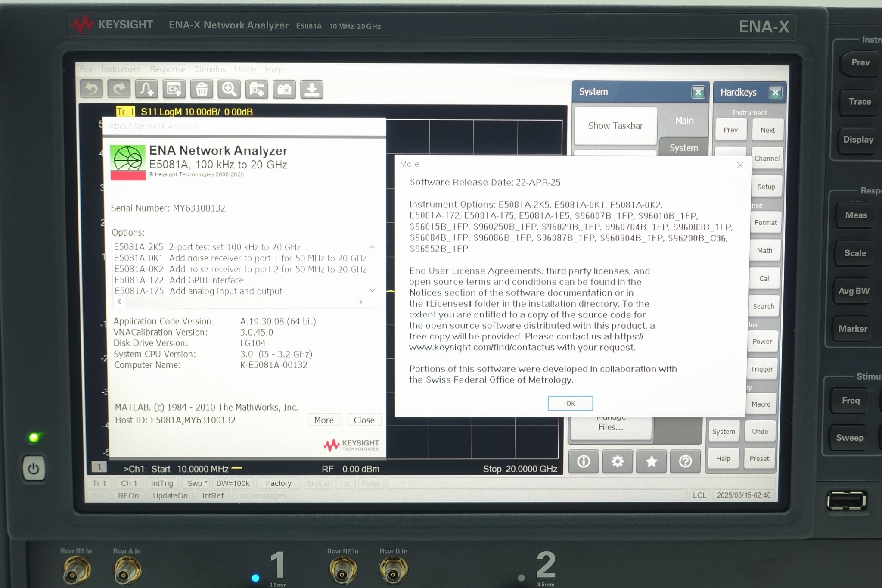Open the File menu
This screenshot has width=882, height=588.
(86, 69)
